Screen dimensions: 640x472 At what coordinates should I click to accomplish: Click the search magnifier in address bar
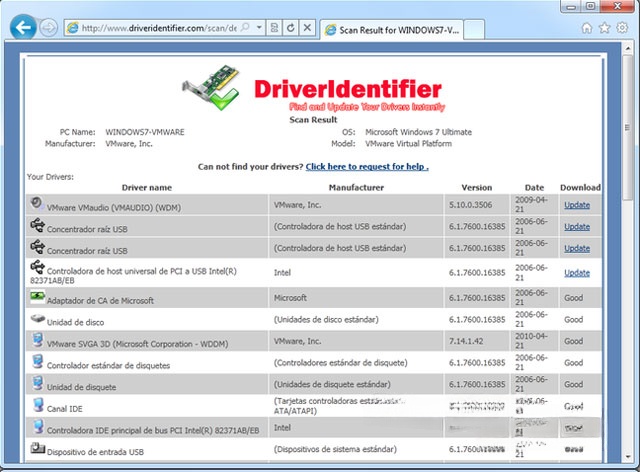[x=245, y=27]
